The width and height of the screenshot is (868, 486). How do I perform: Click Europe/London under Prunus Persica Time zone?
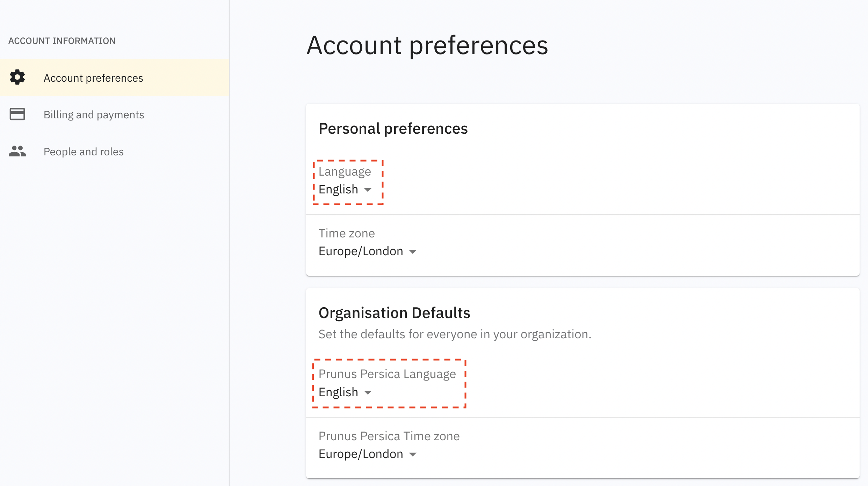coord(361,454)
